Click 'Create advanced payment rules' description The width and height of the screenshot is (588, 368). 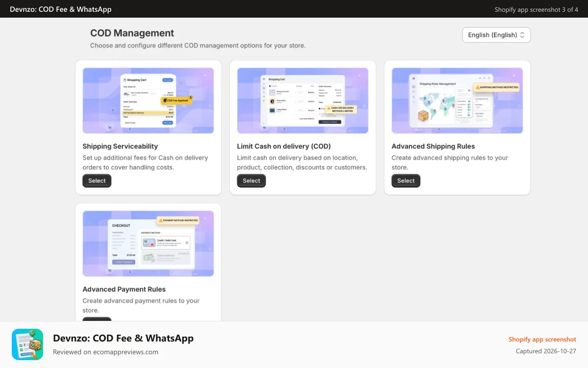click(141, 305)
